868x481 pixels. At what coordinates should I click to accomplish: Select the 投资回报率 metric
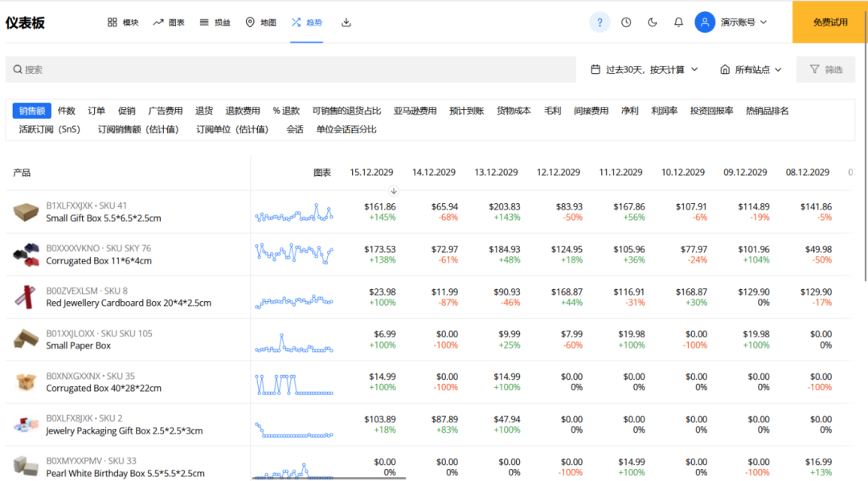pyautogui.click(x=711, y=111)
